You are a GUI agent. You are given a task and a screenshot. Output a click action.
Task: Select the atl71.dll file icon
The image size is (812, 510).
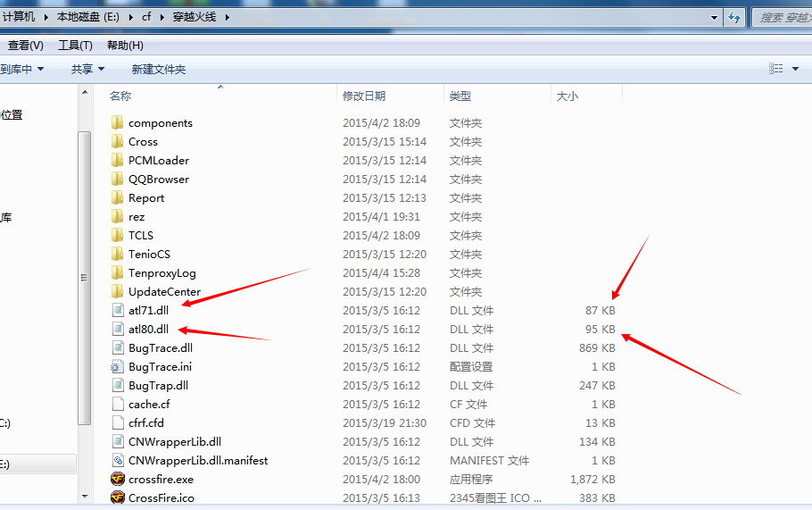(x=118, y=311)
